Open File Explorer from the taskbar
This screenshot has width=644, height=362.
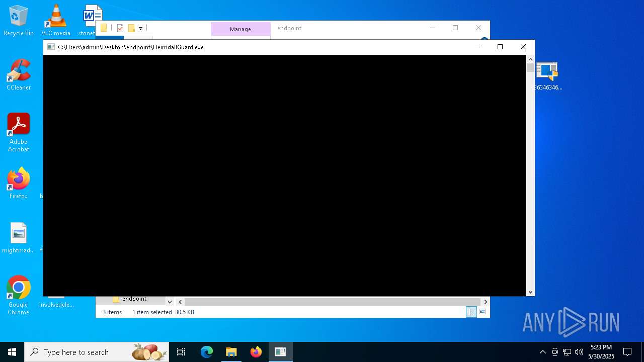tap(231, 352)
